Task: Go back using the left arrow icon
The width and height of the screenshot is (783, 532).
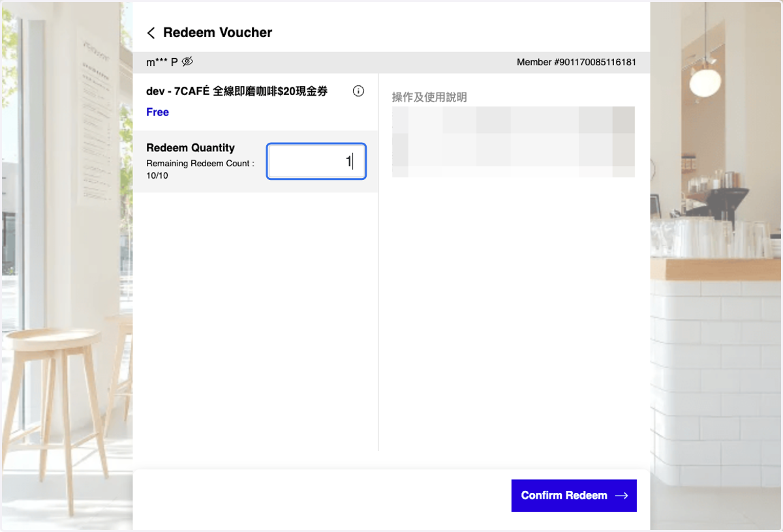Action: pyautogui.click(x=151, y=33)
